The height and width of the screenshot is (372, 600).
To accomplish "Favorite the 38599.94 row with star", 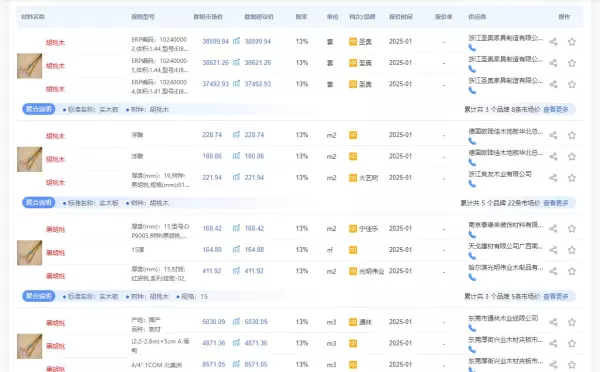I will coord(572,42).
